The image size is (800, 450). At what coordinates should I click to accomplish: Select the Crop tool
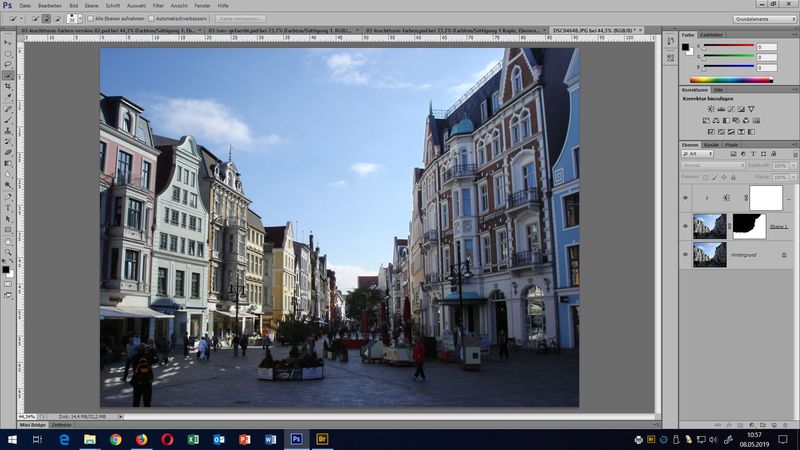[8, 86]
